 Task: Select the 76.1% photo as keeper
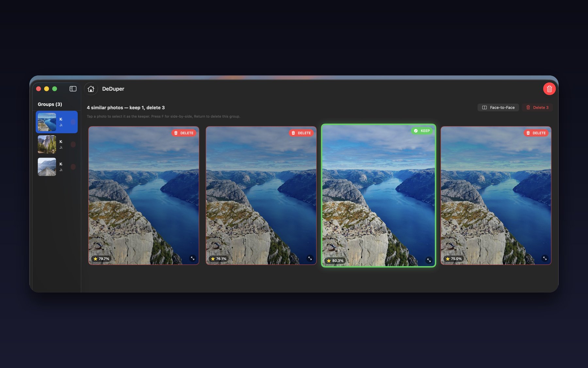coord(261,196)
